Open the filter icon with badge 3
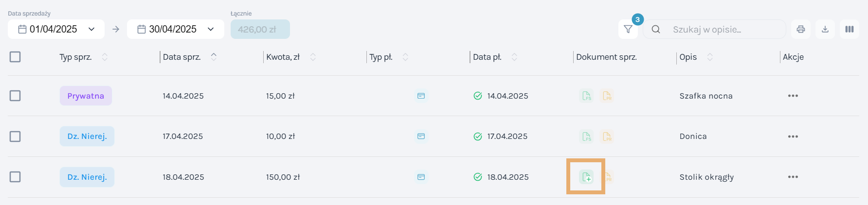Viewport: 868px width, 205px height. 628,29
